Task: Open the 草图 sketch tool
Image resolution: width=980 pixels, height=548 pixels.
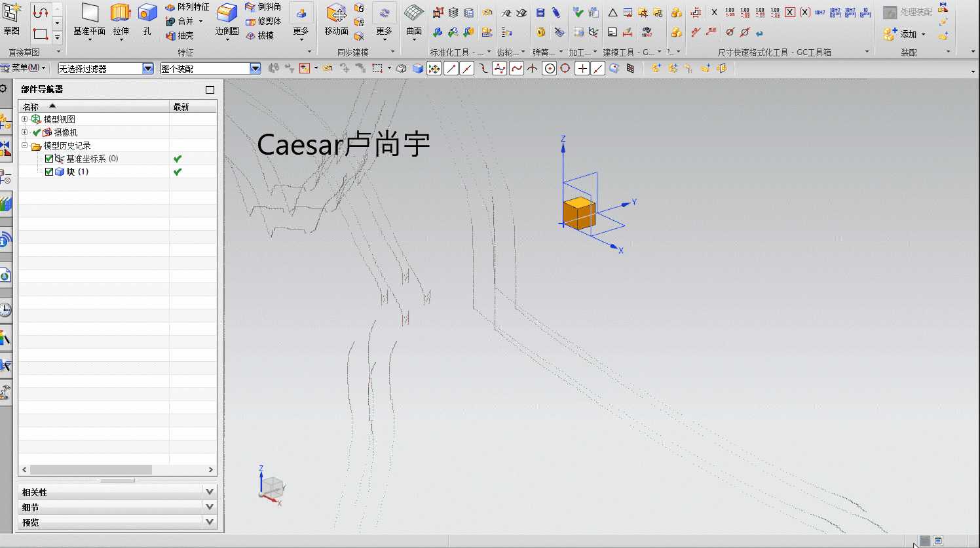Action: click(11, 18)
